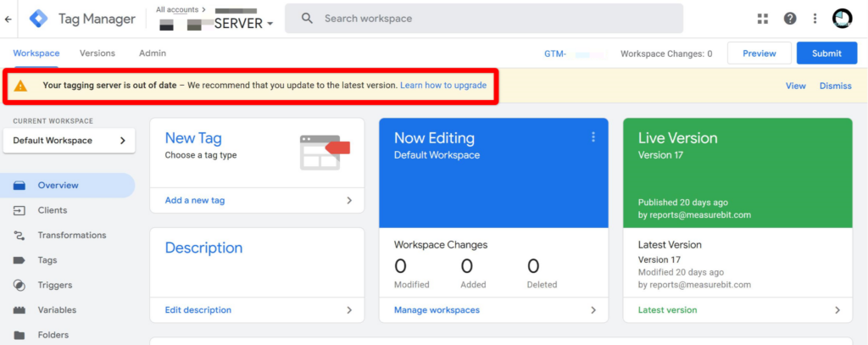Click the Preview button
Image resolution: width=868 pixels, height=345 pixels.
coord(759,53)
